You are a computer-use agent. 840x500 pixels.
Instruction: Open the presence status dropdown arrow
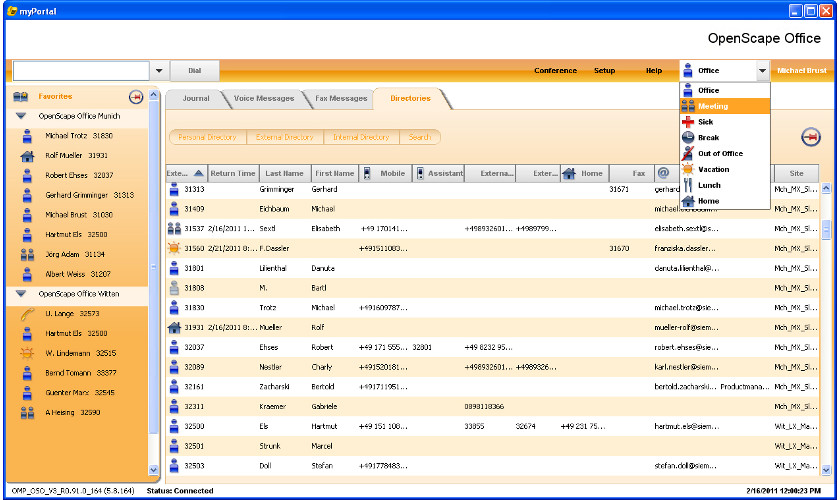tap(762, 71)
